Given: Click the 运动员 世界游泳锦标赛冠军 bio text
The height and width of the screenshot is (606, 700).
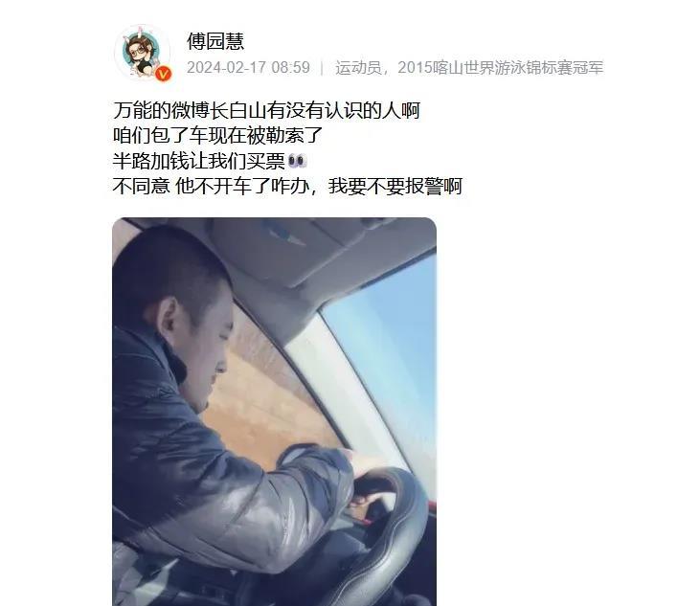Looking at the screenshot, I should pyautogui.click(x=469, y=68).
